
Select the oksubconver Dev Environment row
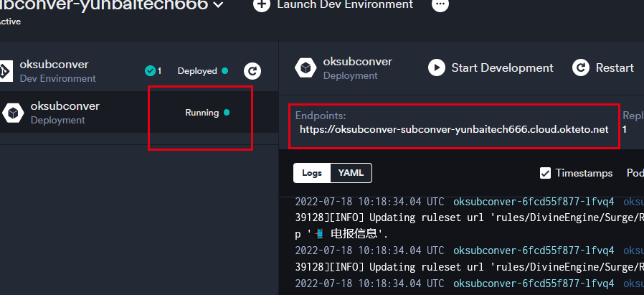139,70
